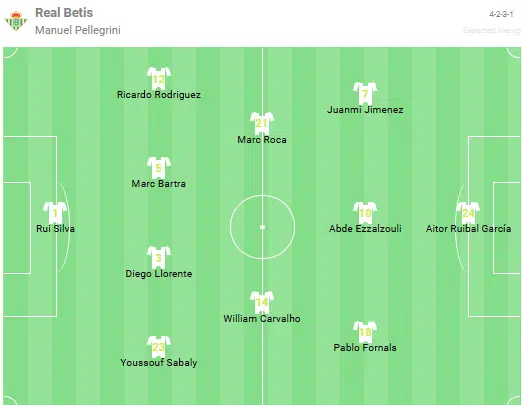522x405 pixels.
Task: Select Abde Ezzalzouli's number 10 shirt
Action: point(365,213)
